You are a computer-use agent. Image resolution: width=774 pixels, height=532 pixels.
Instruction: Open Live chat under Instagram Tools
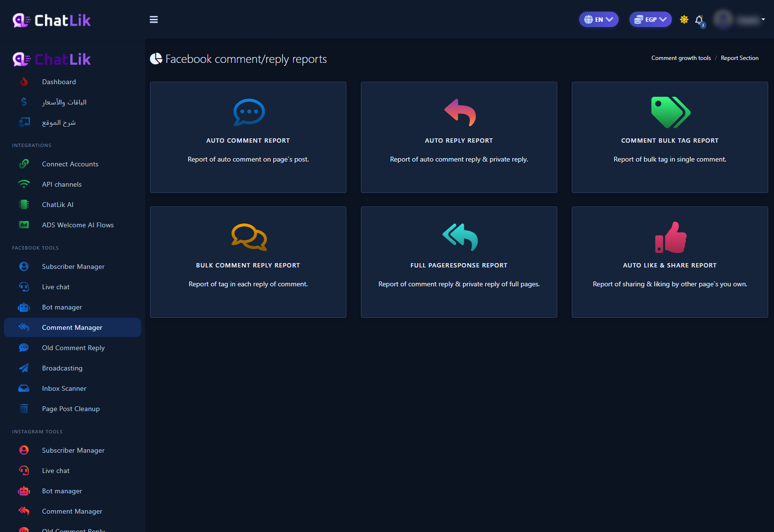[73, 471]
